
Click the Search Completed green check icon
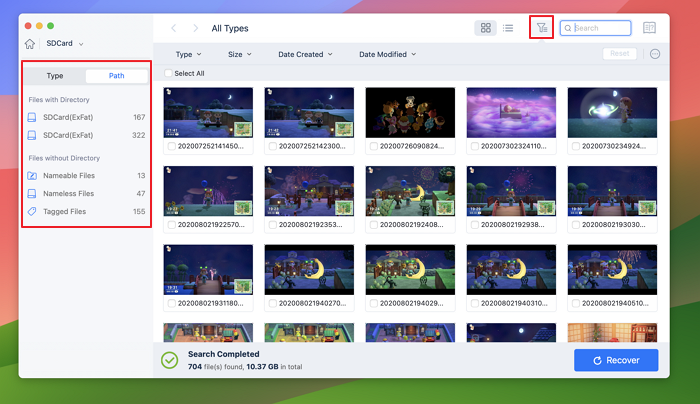pyautogui.click(x=170, y=360)
